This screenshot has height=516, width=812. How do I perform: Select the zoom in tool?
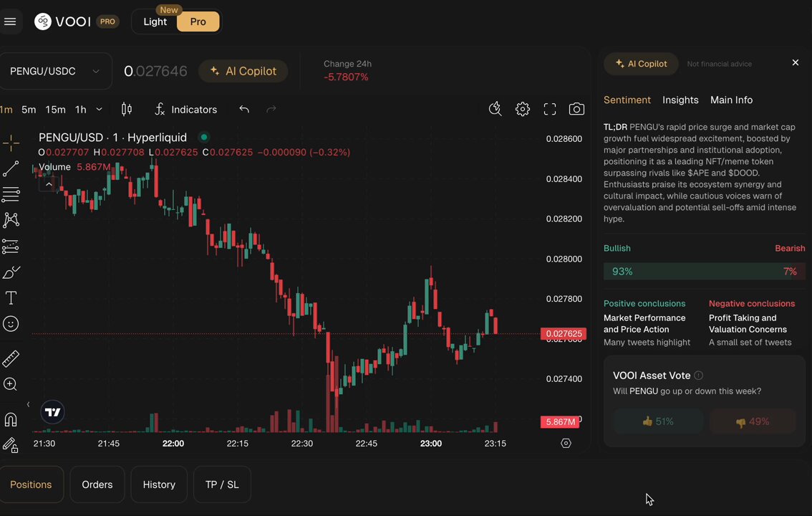click(x=11, y=384)
